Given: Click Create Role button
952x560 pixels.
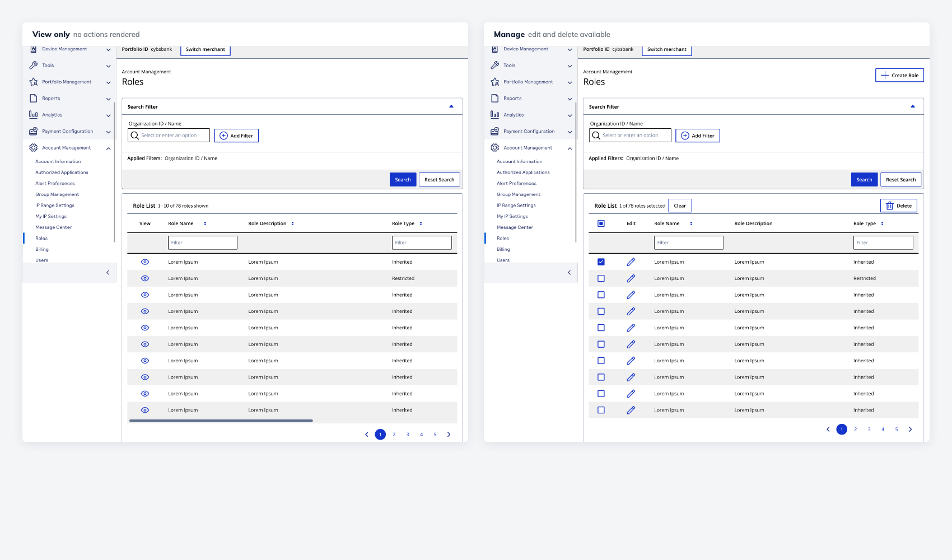Looking at the screenshot, I should pos(899,75).
